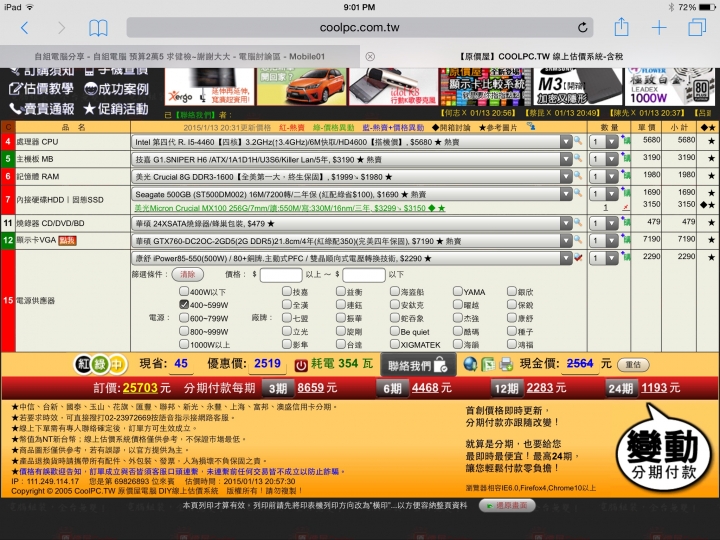Open the 成功案例 menu link
This screenshot has height=540, width=720.
click(x=117, y=89)
